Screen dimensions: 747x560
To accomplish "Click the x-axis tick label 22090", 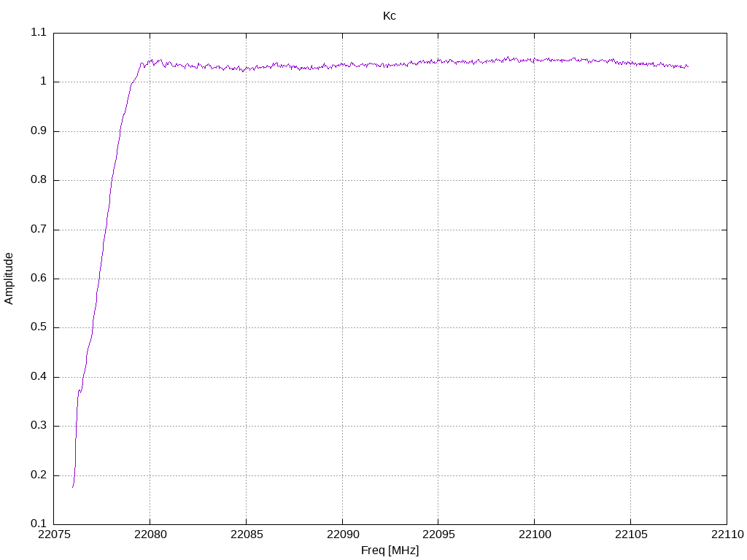I will [343, 534].
